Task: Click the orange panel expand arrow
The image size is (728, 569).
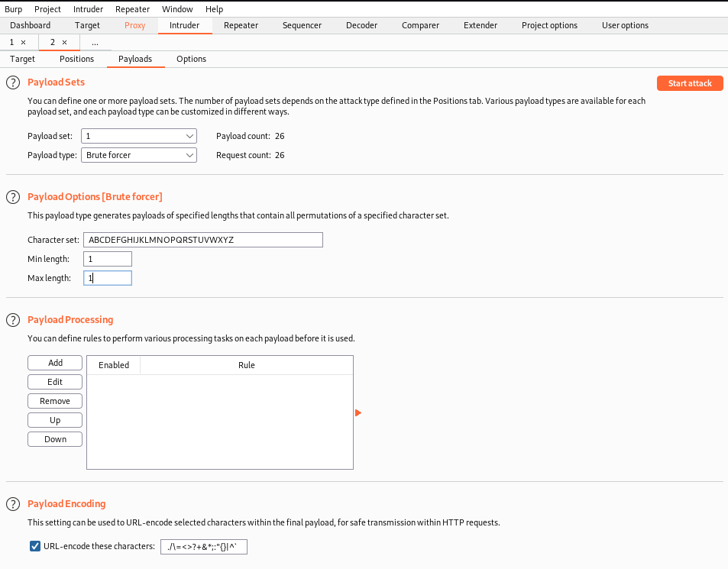Action: pyautogui.click(x=358, y=412)
